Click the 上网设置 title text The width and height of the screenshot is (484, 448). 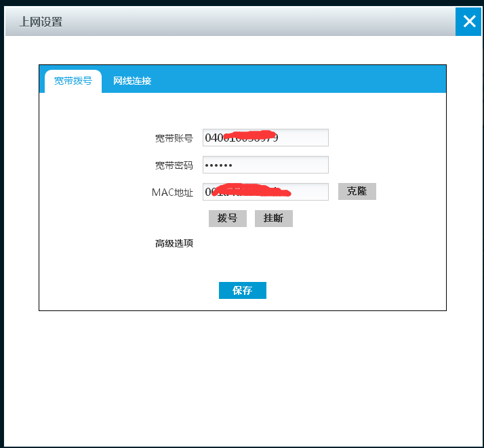(41, 22)
